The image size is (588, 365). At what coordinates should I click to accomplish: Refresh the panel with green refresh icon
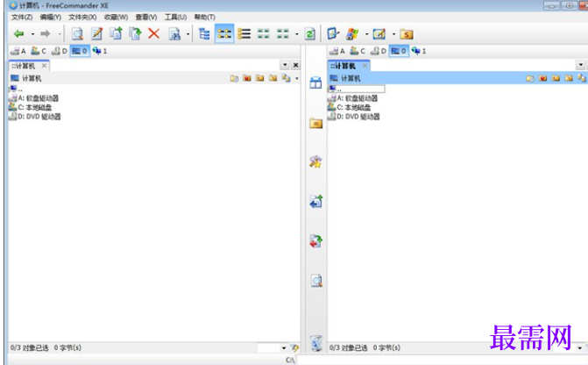pos(309,34)
